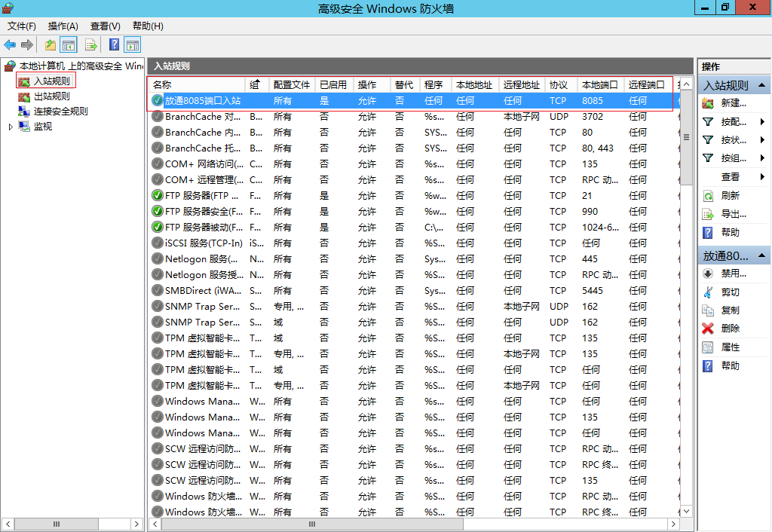Image resolution: width=772 pixels, height=532 pixels.
Task: Click the rule list's vertical scrollbar thumb
Action: [686, 137]
